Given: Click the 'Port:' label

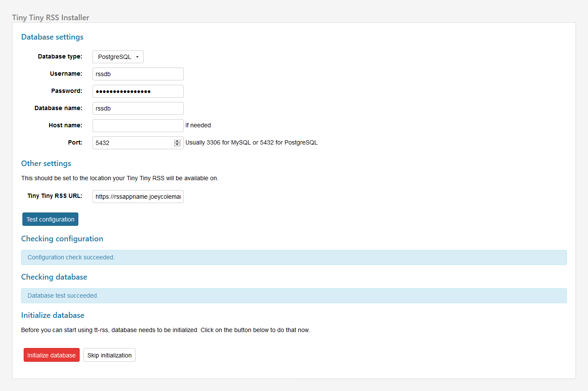Looking at the screenshot, I should click(75, 142).
